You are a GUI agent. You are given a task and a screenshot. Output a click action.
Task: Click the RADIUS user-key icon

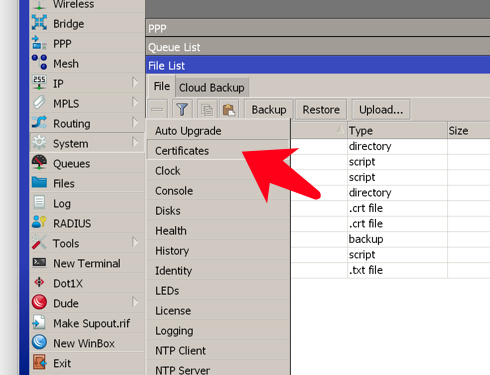(x=39, y=222)
